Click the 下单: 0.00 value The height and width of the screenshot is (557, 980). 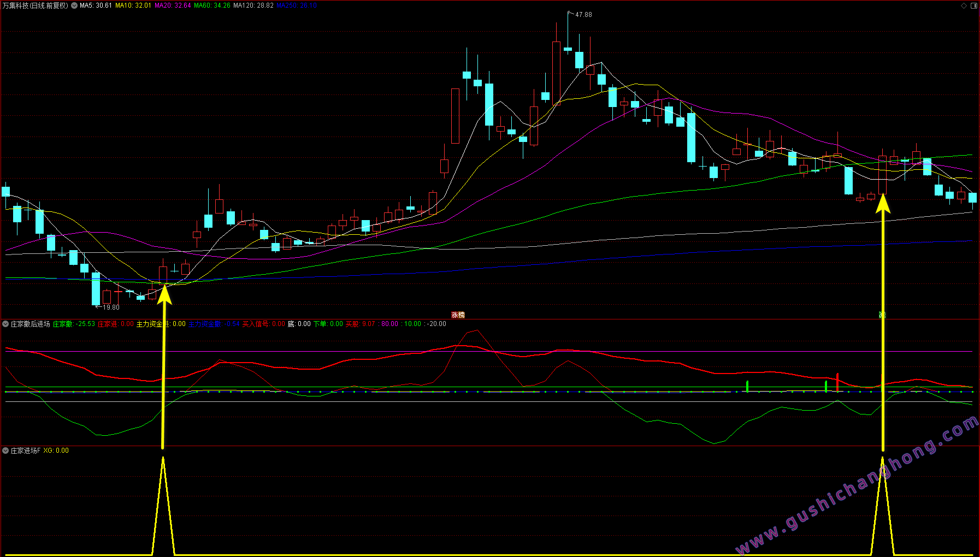tap(328, 324)
